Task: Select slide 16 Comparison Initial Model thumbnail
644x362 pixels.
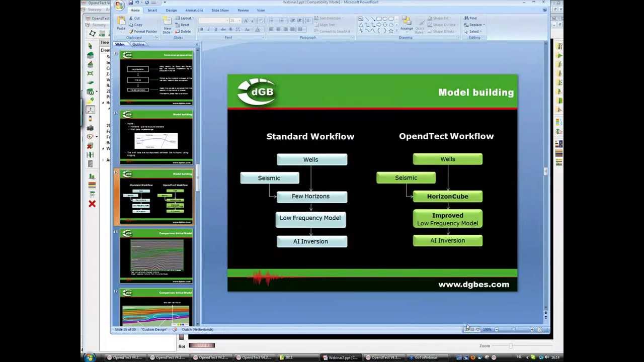Action: tap(156, 256)
